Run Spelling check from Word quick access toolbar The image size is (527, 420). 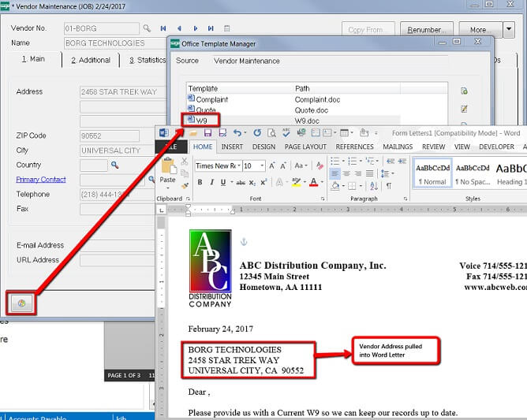coord(286,132)
